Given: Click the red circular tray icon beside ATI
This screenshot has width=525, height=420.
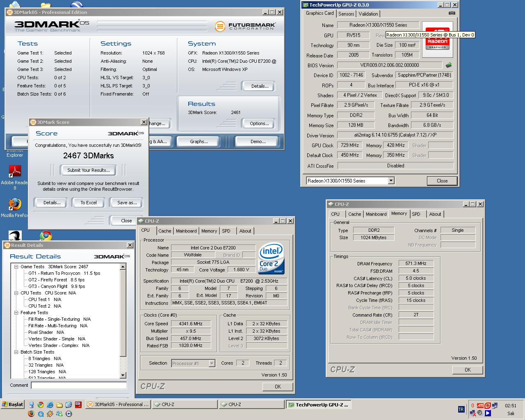Looking at the screenshot, I should click(x=488, y=406).
